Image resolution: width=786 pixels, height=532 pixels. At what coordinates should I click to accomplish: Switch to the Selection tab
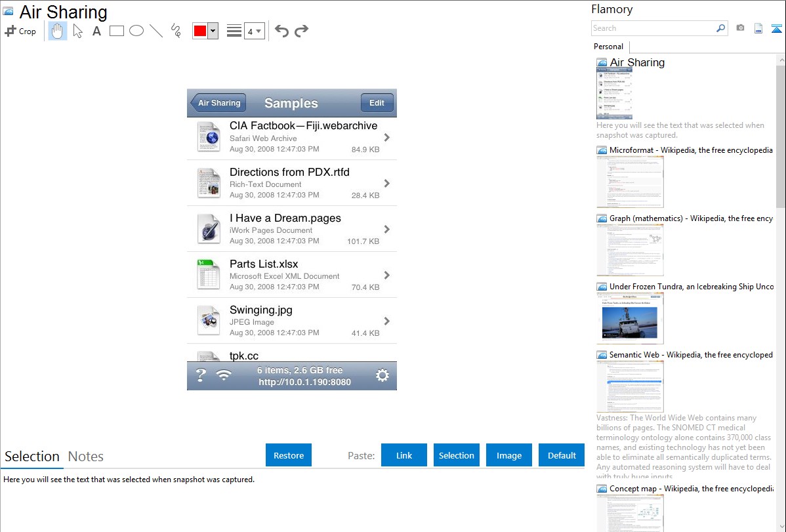32,457
